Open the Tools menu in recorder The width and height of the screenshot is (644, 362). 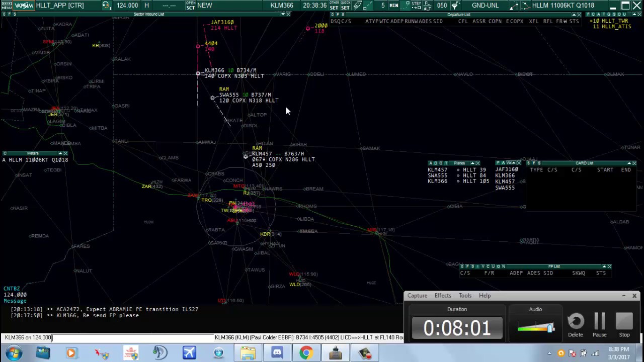coord(465,296)
